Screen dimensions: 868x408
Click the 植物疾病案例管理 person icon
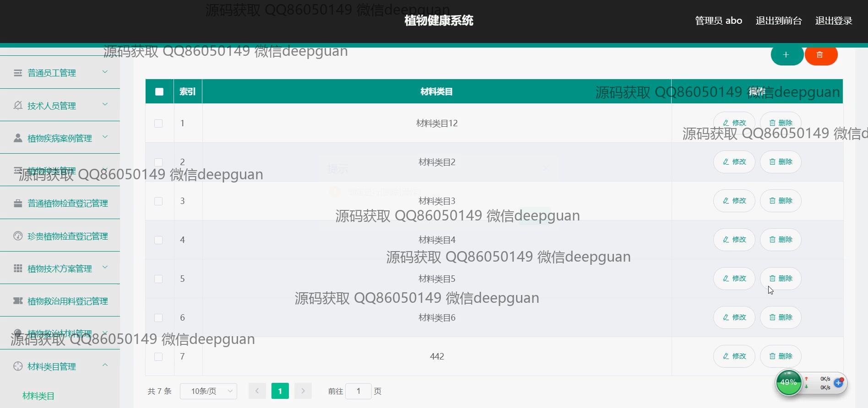18,138
